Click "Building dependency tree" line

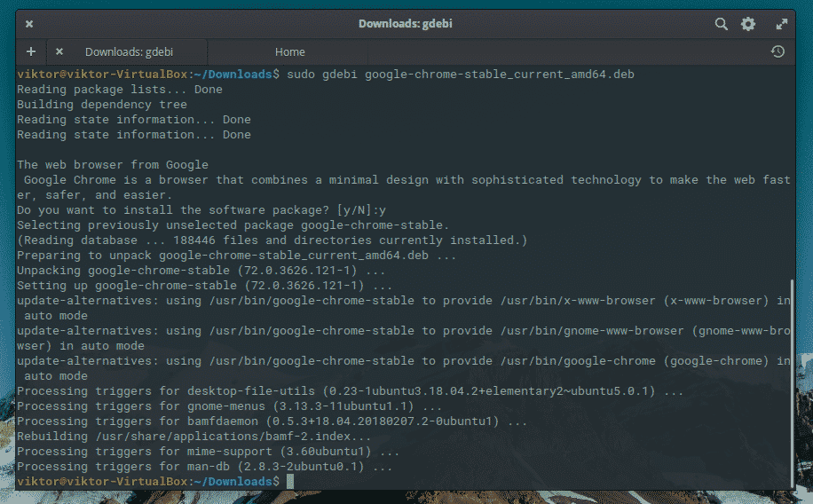(101, 104)
